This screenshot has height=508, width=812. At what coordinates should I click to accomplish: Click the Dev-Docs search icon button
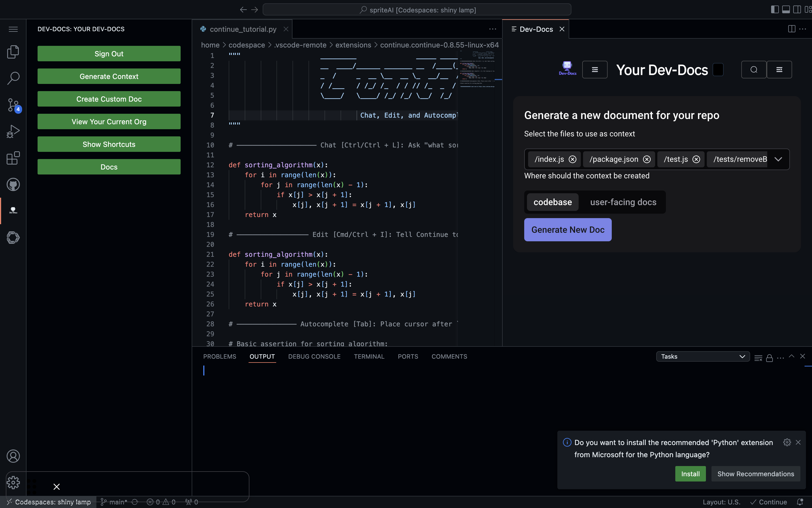pyautogui.click(x=753, y=70)
